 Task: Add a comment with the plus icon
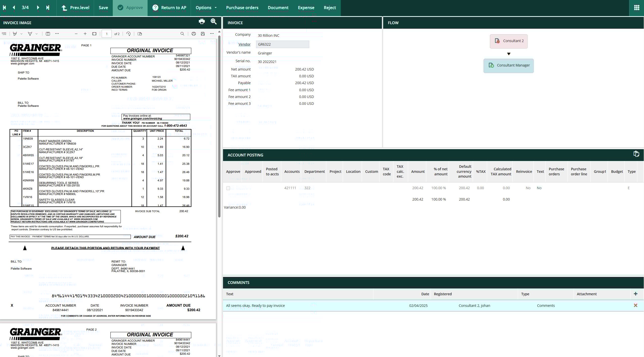(635, 294)
